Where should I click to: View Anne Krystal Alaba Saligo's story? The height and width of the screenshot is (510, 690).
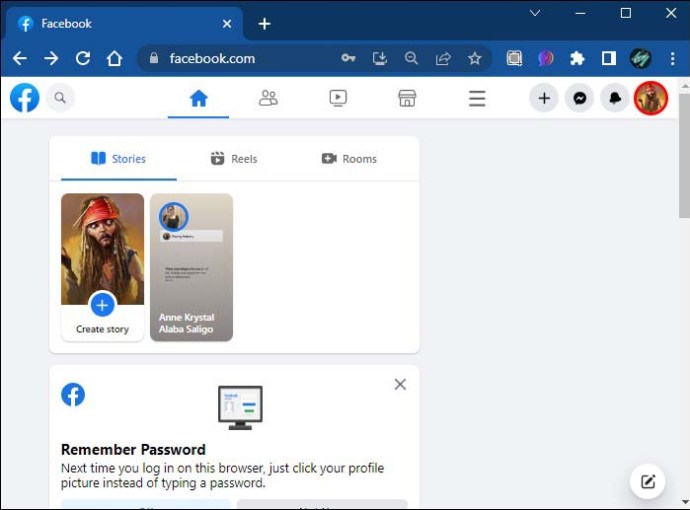[191, 267]
